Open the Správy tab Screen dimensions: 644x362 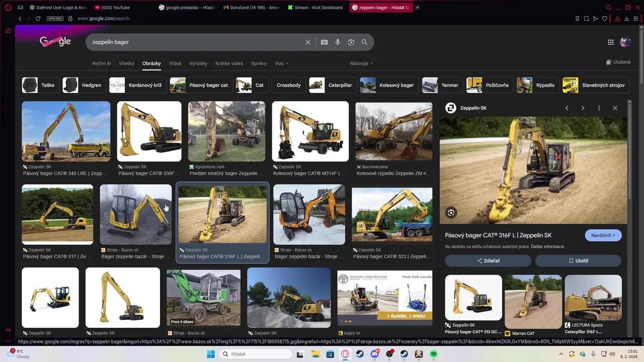[259, 63]
